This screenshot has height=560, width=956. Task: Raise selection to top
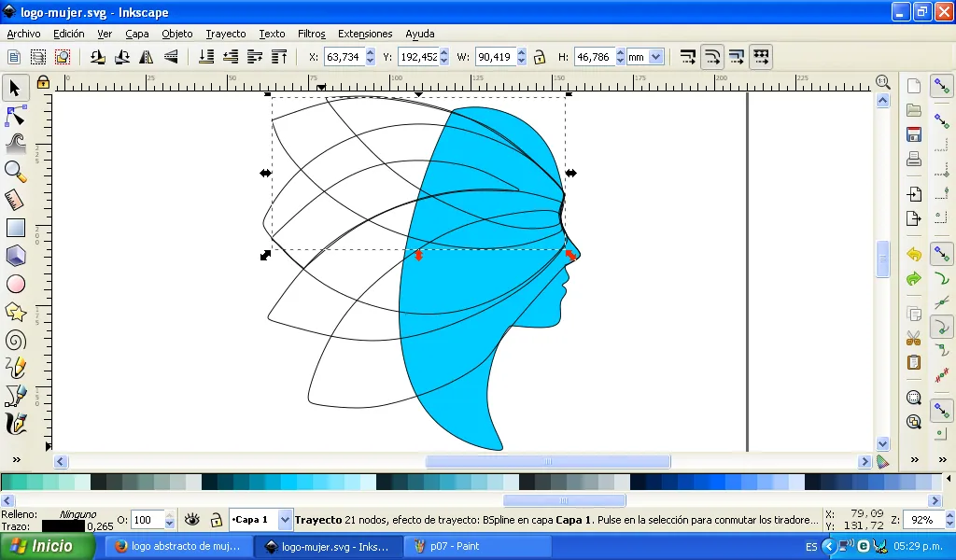pyautogui.click(x=279, y=57)
